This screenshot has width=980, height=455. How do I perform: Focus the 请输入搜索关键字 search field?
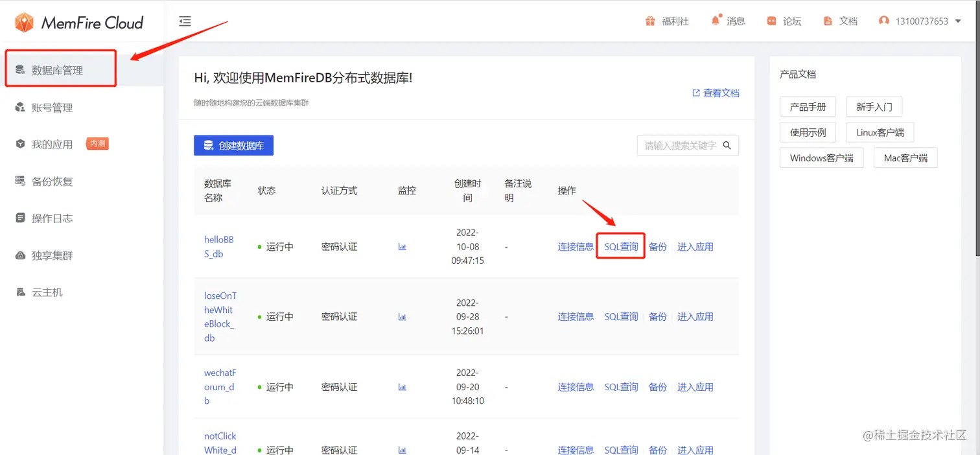(680, 146)
